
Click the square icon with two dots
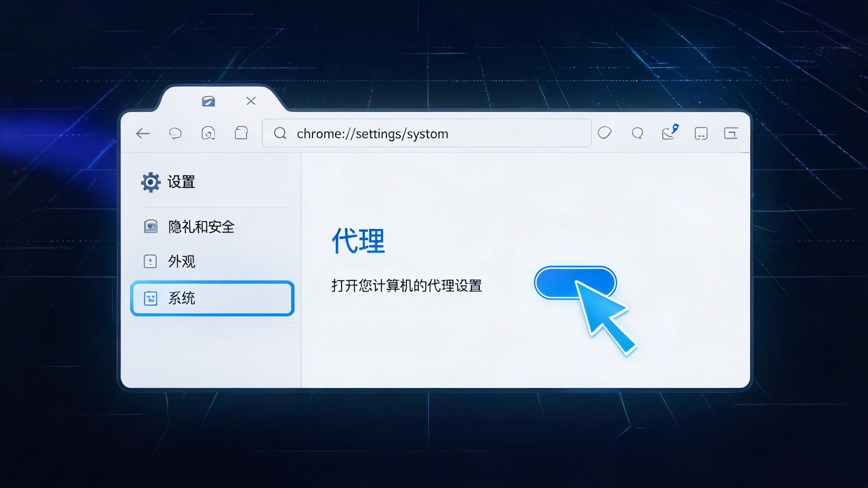(701, 134)
